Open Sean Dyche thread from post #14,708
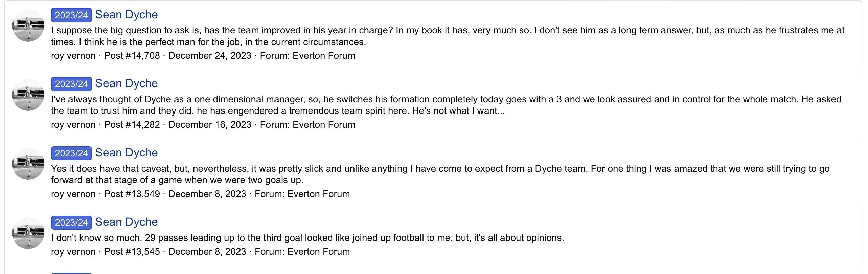 [126, 15]
